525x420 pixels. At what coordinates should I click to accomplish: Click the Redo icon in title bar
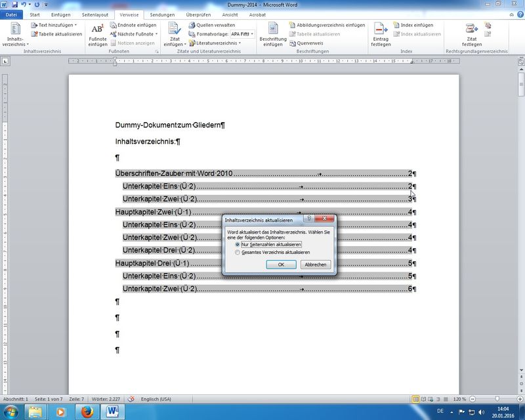[37, 5]
